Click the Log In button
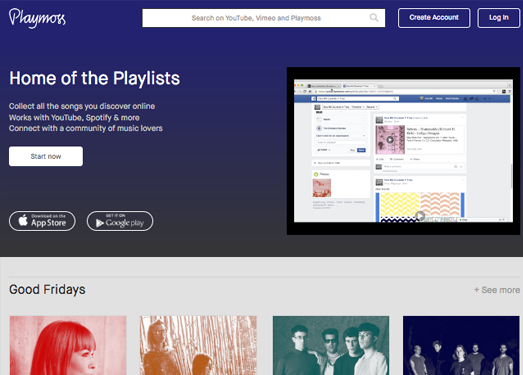The width and height of the screenshot is (523, 375). coord(499,18)
